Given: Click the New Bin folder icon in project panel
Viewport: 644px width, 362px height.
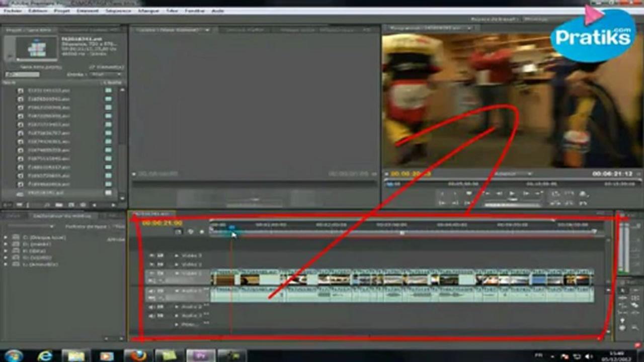Looking at the screenshot, I should click(59, 205).
